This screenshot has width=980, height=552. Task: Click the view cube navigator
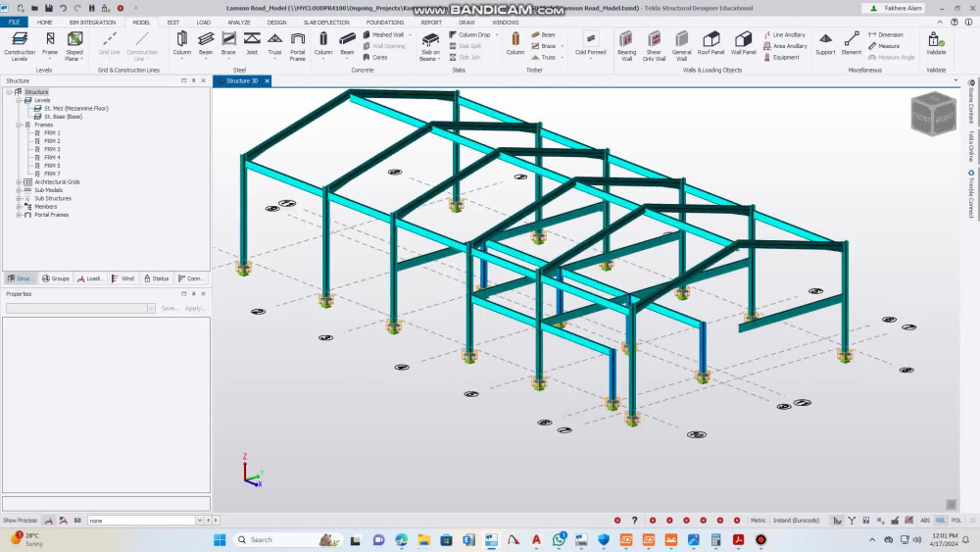coord(933,114)
